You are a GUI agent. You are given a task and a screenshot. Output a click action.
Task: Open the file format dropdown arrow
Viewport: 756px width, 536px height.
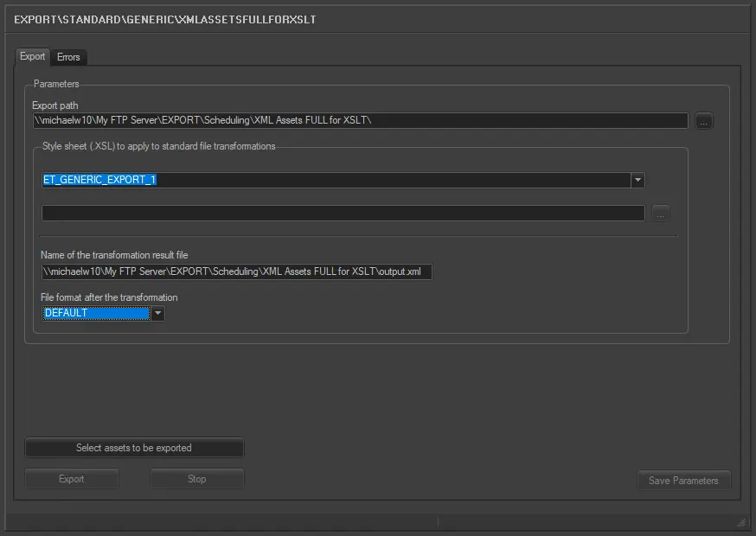[x=157, y=314]
